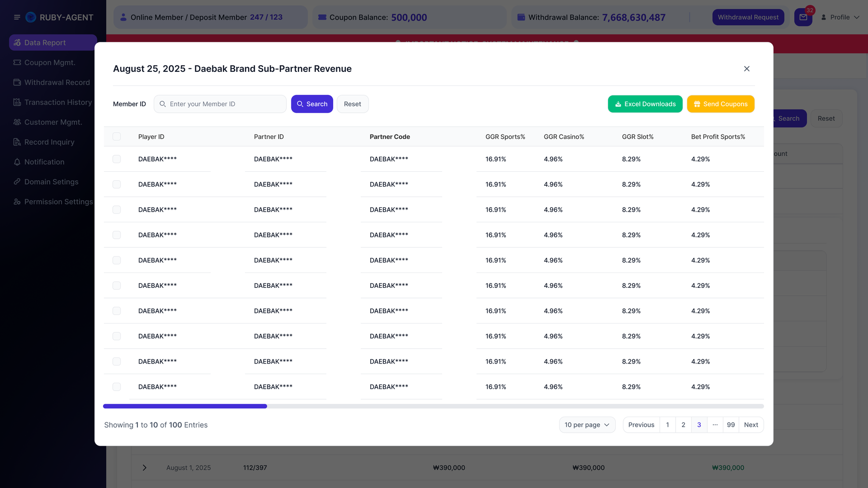Click the GGR Casino% column header
The width and height of the screenshot is (868, 488).
pos(564,137)
